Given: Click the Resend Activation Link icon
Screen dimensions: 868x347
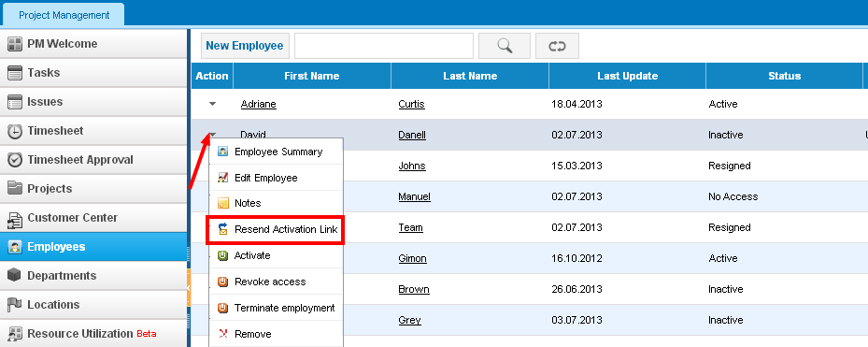Looking at the screenshot, I should click(x=222, y=229).
